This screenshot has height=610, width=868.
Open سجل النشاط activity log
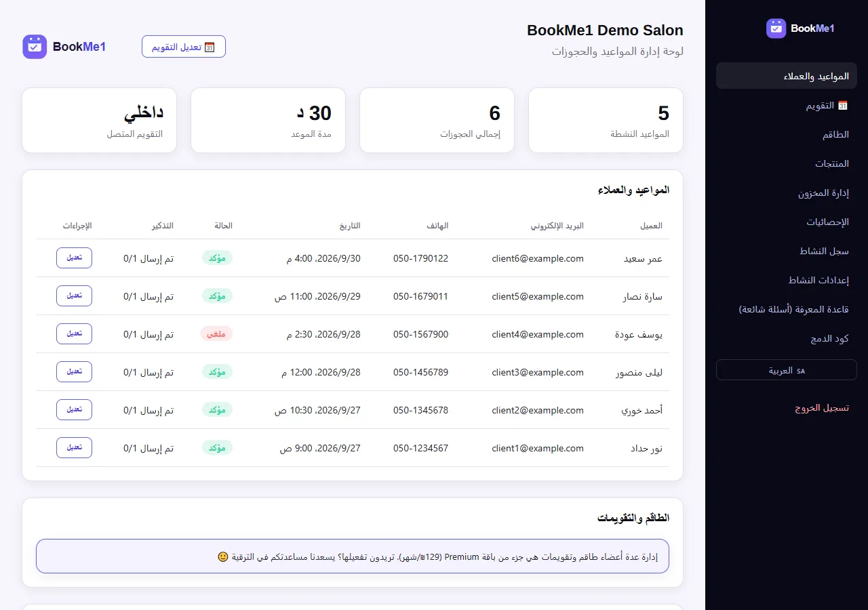point(787,251)
